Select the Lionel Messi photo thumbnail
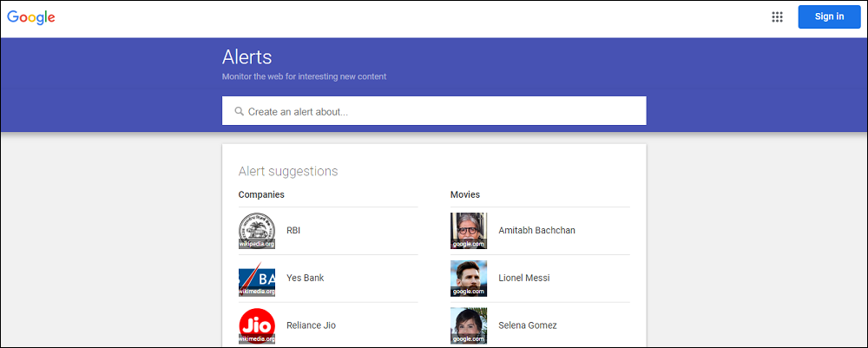The width and height of the screenshot is (868, 348). coord(469,279)
